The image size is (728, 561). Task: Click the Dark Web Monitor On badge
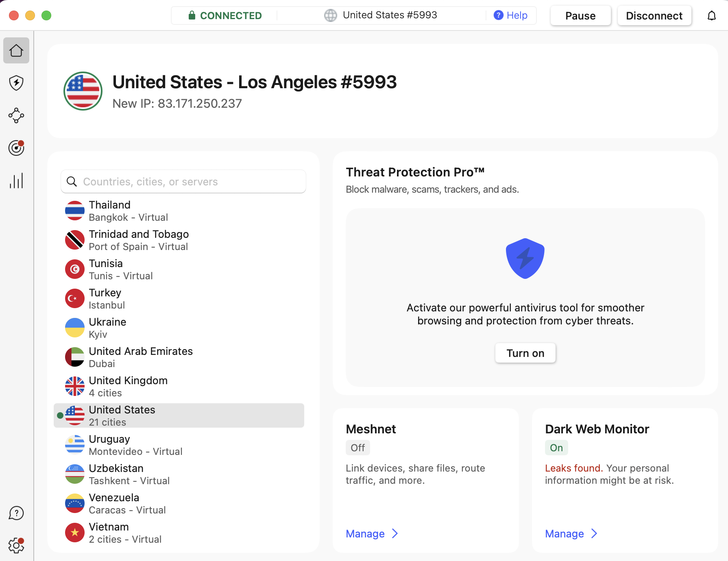tap(556, 448)
